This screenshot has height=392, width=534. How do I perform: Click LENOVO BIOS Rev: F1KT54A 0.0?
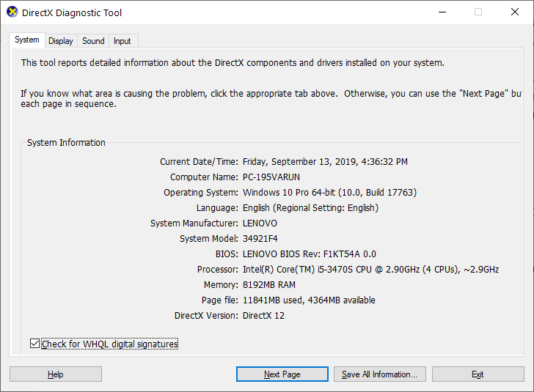tap(310, 254)
